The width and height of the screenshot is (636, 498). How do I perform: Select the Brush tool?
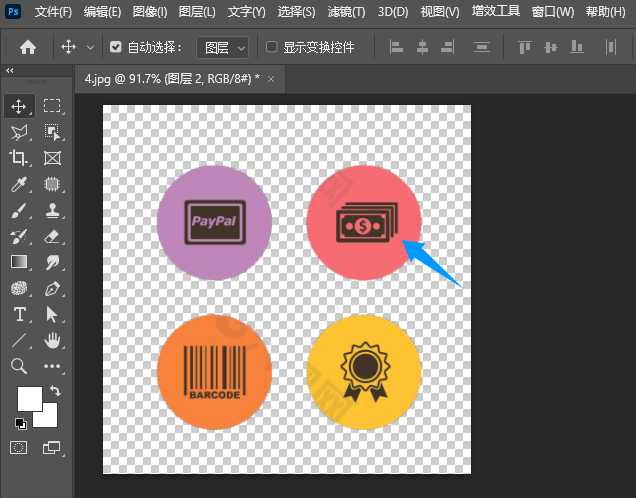[x=19, y=210]
